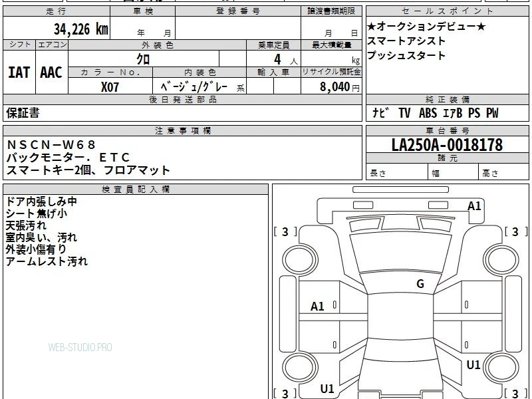Click the A1 mark on left door
This screenshot has height=399, width=532.
click(x=317, y=307)
